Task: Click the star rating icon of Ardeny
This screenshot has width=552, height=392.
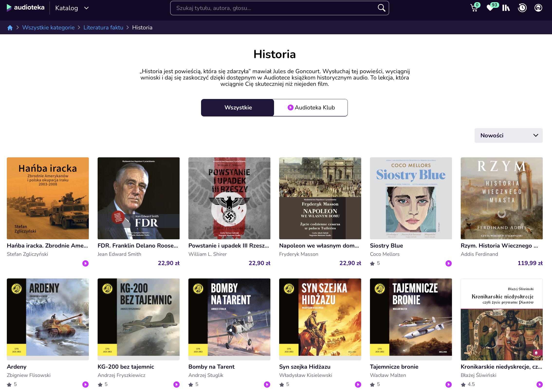Action: [x=9, y=384]
